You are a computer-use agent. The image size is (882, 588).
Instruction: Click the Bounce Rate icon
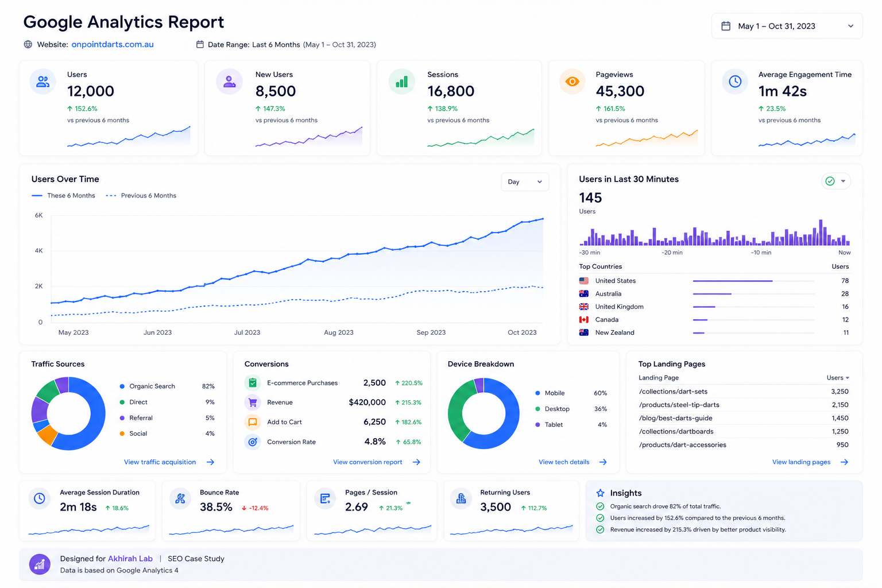tap(180, 498)
